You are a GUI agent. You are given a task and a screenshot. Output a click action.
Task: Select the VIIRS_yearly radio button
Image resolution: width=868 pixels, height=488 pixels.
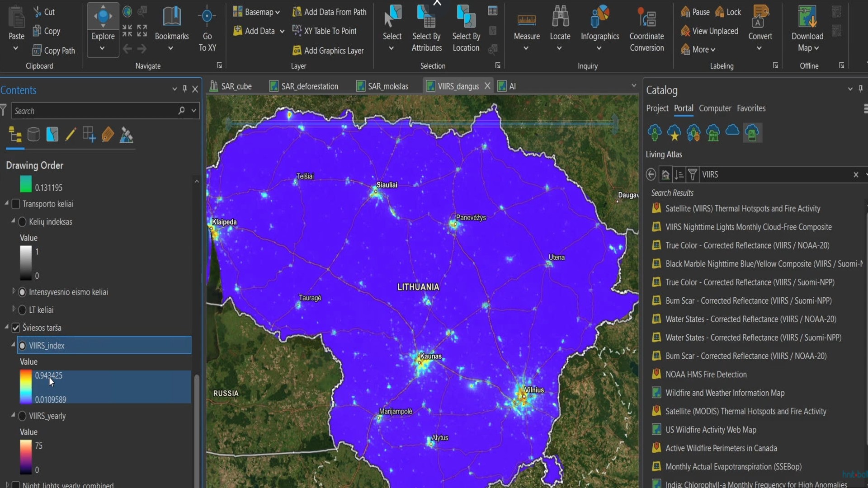click(x=22, y=416)
